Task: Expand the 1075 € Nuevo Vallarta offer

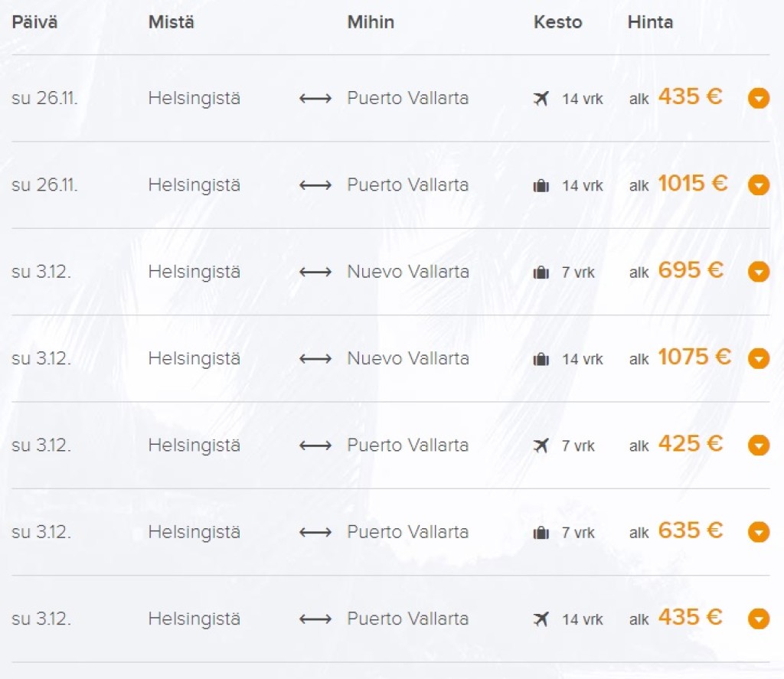Action: [759, 358]
